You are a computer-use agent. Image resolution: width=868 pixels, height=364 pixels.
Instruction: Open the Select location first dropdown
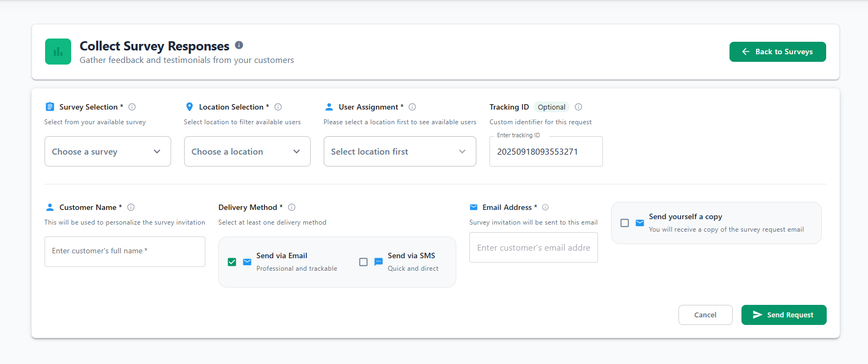pos(400,151)
